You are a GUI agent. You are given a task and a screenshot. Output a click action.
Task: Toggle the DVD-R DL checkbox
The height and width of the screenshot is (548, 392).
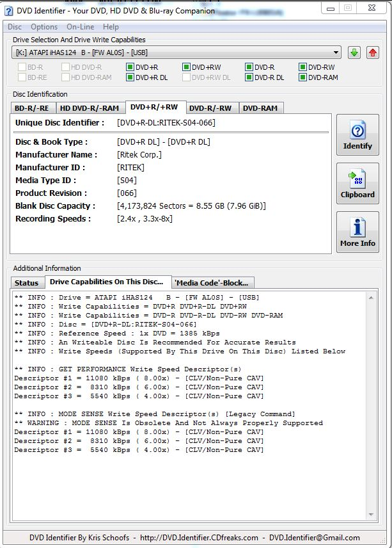[x=249, y=77]
